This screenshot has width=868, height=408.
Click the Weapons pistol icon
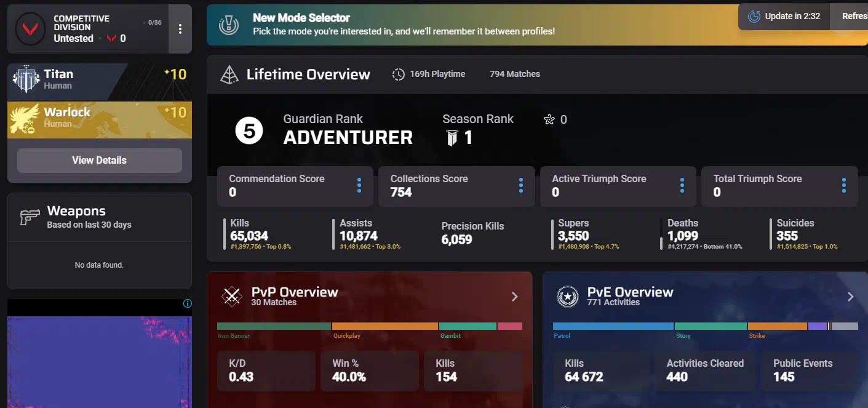29,217
